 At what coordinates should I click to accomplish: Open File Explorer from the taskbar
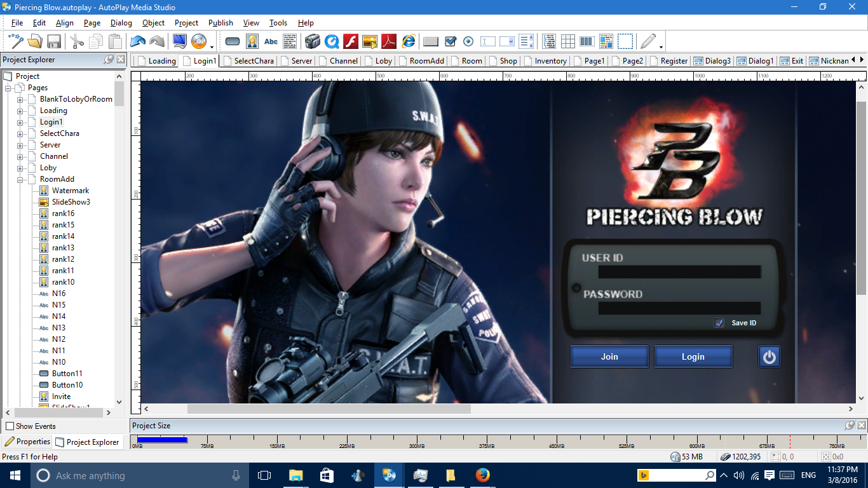pos(295,475)
